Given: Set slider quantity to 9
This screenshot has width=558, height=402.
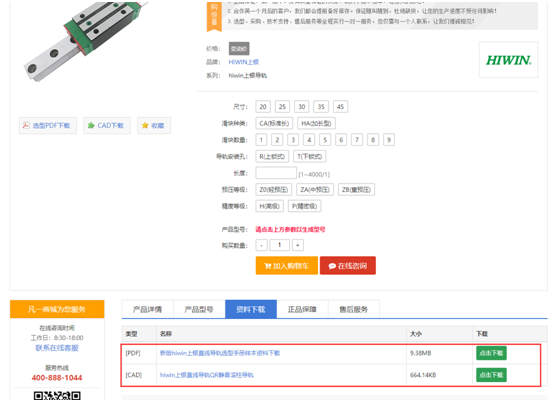Looking at the screenshot, I should 389,140.
